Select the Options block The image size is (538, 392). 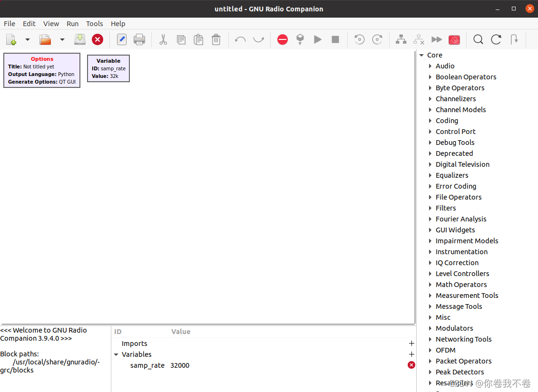pos(42,70)
